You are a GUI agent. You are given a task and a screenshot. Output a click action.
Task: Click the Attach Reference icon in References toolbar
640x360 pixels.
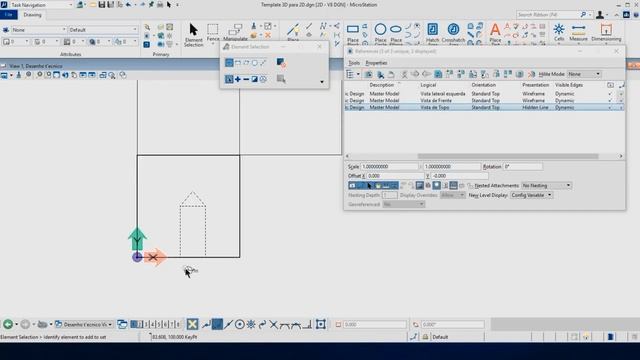coord(368,74)
